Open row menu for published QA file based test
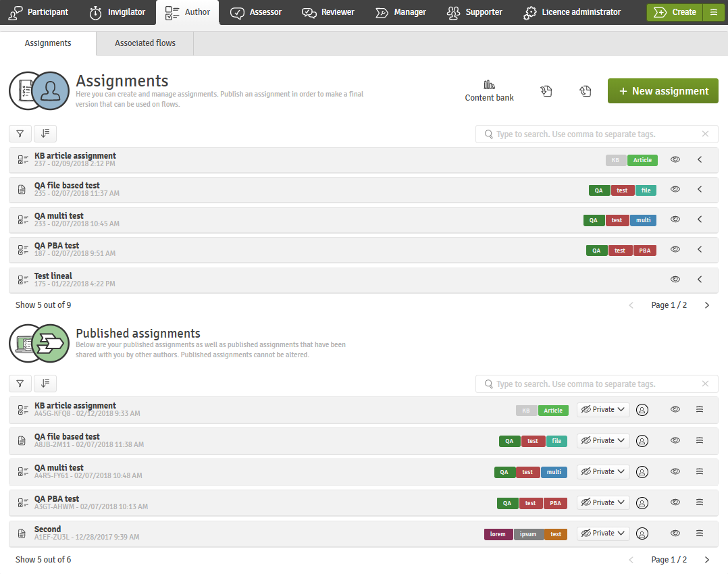This screenshot has width=728, height=574. point(700,440)
